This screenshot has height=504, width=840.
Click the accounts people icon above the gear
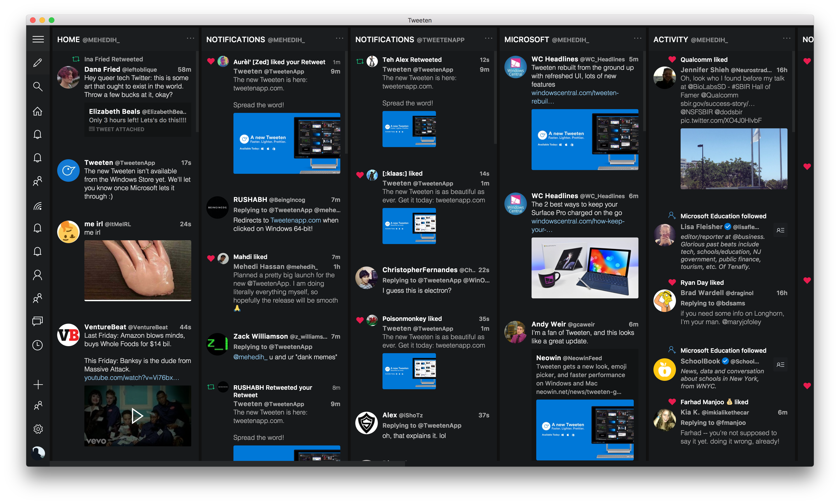38,405
